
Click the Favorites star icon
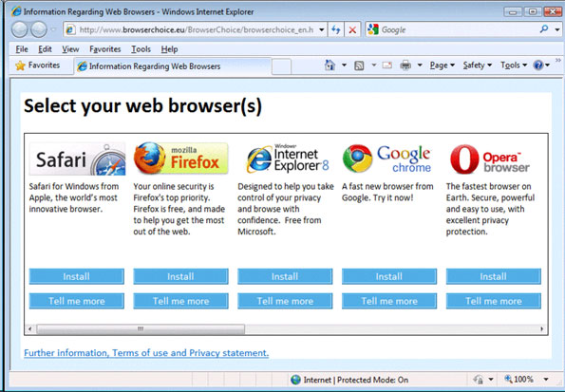21,65
